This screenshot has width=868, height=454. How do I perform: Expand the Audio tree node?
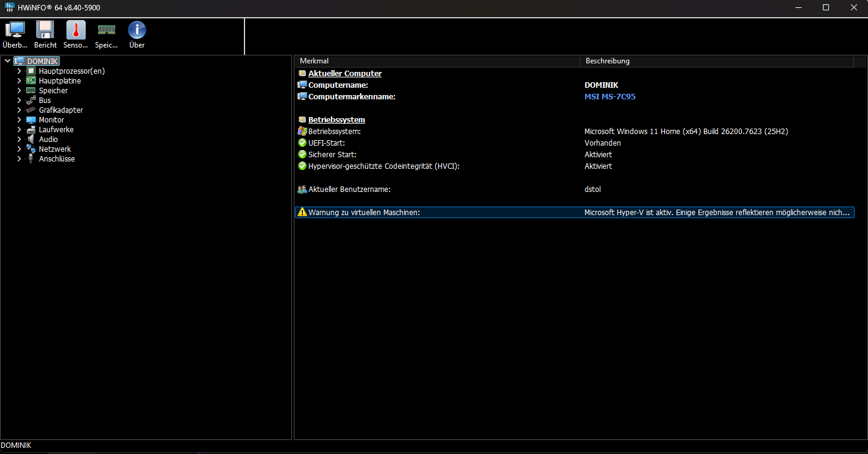(19, 140)
